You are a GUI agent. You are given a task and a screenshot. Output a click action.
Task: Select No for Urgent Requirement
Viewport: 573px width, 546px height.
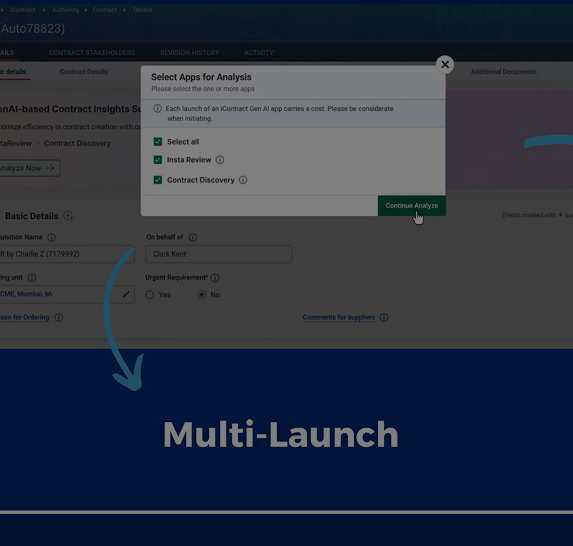[201, 295]
